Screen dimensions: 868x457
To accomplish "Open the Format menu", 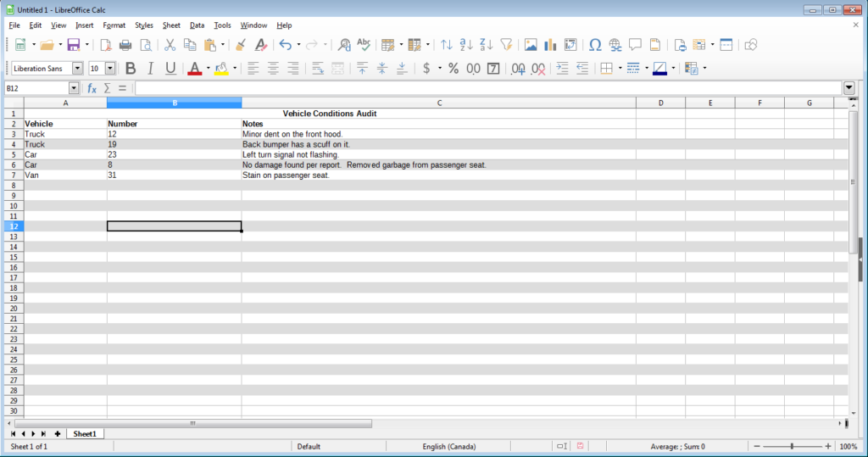I will click(114, 25).
